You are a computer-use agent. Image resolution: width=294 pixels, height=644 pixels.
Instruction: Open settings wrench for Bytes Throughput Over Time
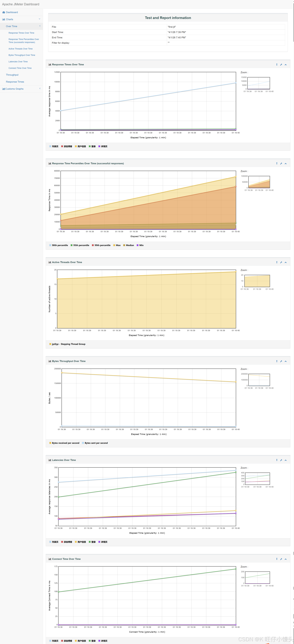(281, 361)
